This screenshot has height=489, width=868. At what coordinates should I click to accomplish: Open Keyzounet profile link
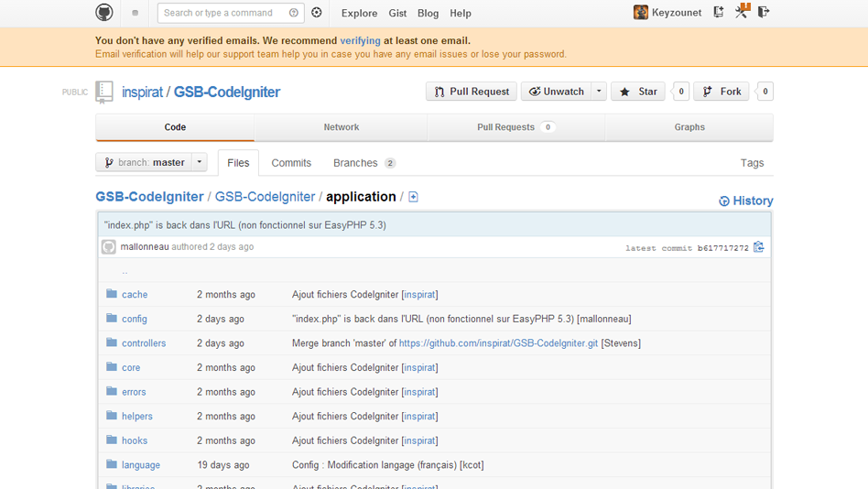(x=677, y=13)
